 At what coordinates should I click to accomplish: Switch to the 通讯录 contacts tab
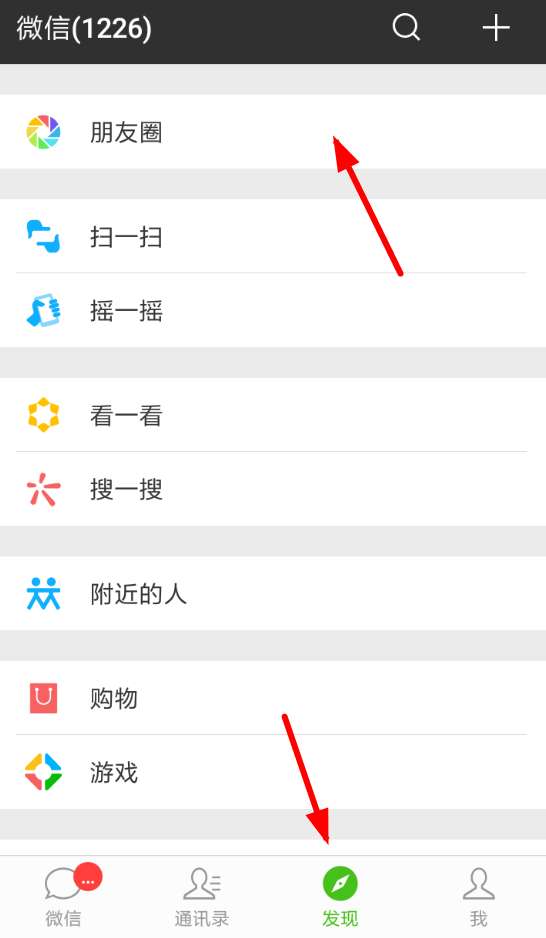click(x=202, y=897)
